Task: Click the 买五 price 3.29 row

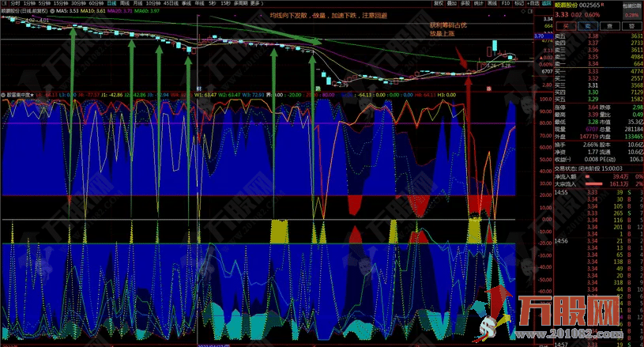Action: click(599, 99)
